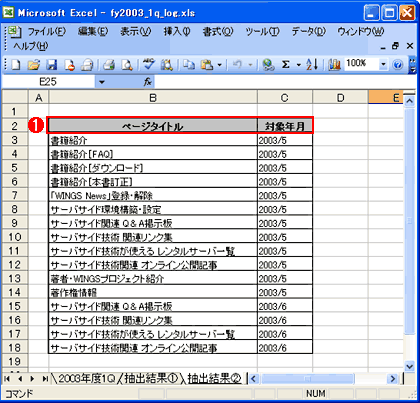Restore the workbook window inside Excel
The height and width of the screenshot is (403, 420).
click(x=396, y=46)
